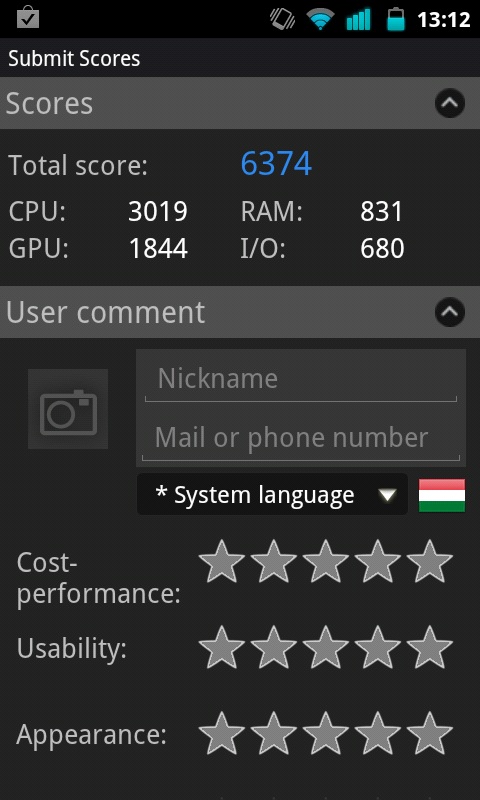
Task: Rate Cost-performance five stars
Action: (x=430, y=562)
